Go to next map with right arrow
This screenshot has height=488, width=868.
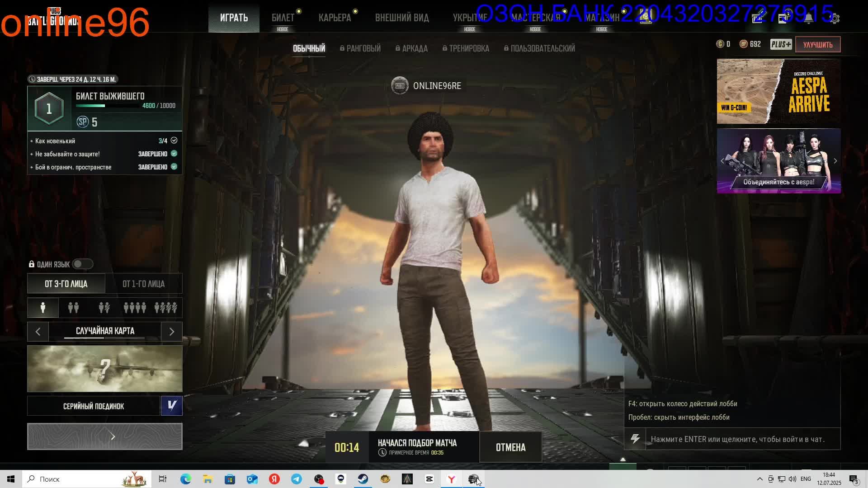(x=171, y=332)
